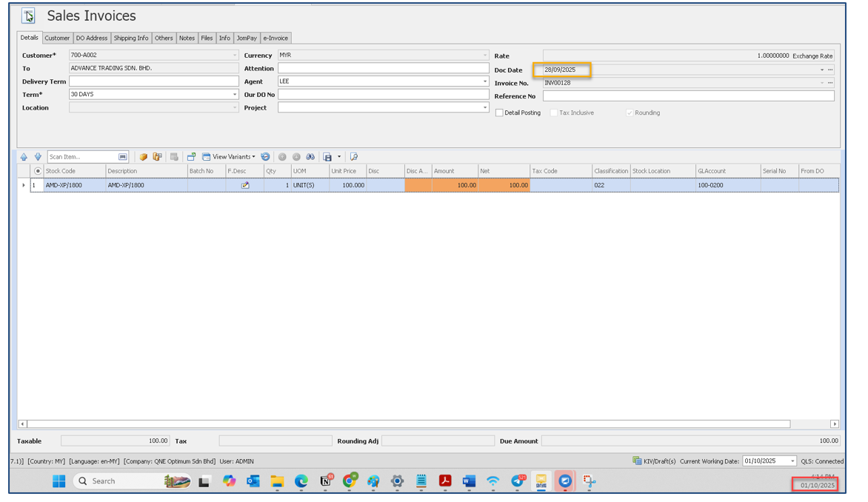868x502 pixels.
Task: Click the save layout disk icon
Action: 327,157
